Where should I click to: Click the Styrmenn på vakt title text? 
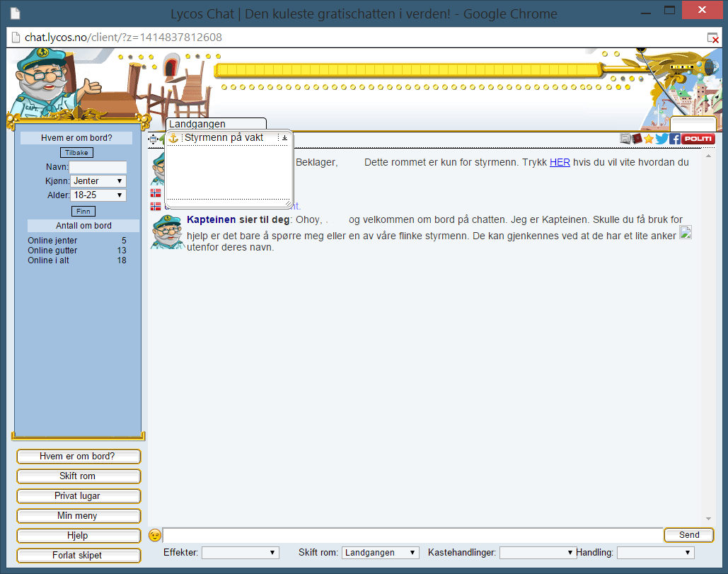(x=224, y=137)
